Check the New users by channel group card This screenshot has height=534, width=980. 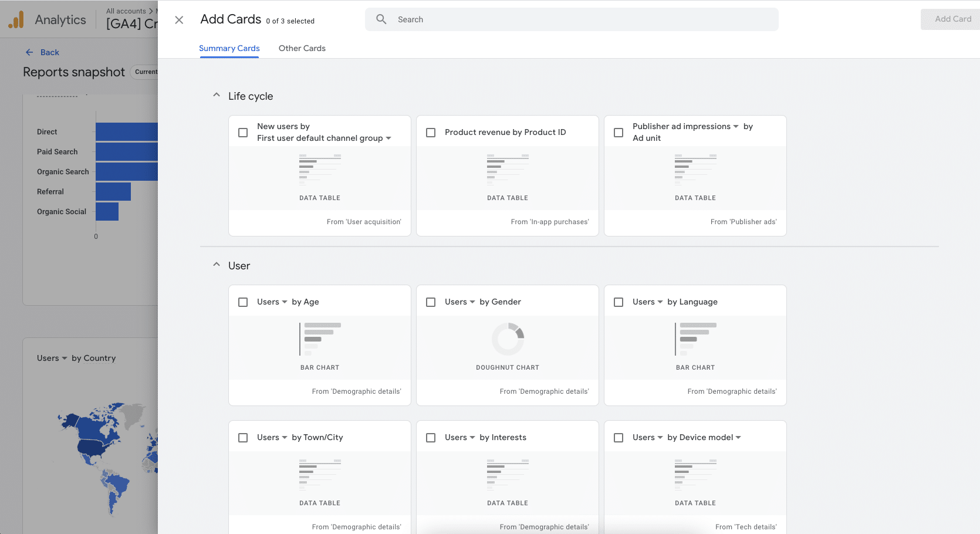pyautogui.click(x=243, y=133)
